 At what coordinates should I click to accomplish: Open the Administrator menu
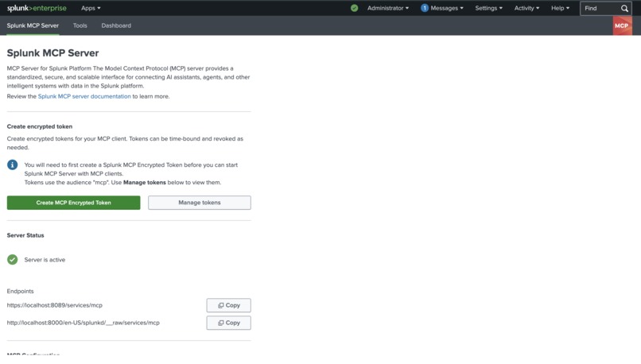coord(387,8)
